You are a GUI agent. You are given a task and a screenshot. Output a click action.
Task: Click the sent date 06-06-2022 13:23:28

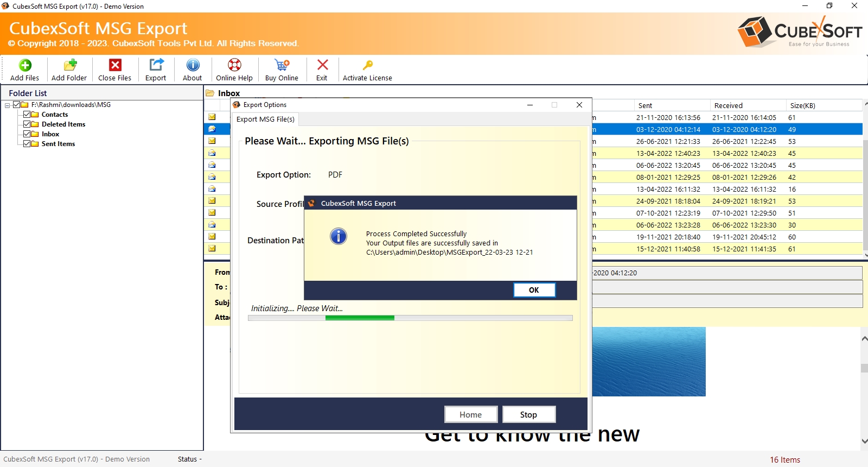click(x=668, y=225)
